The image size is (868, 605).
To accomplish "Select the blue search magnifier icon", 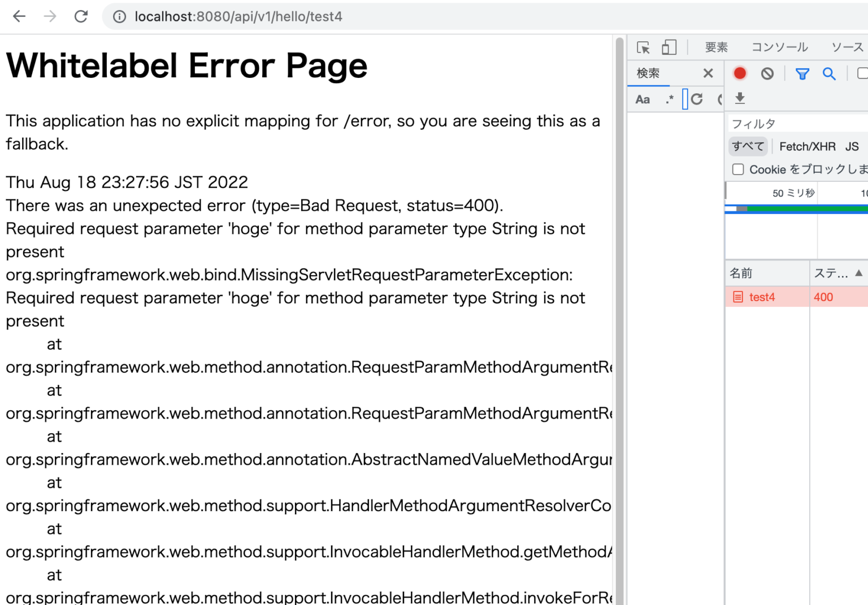I will (829, 74).
